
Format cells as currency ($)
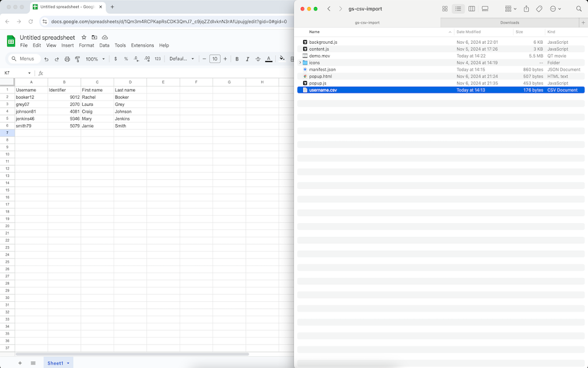tap(115, 59)
